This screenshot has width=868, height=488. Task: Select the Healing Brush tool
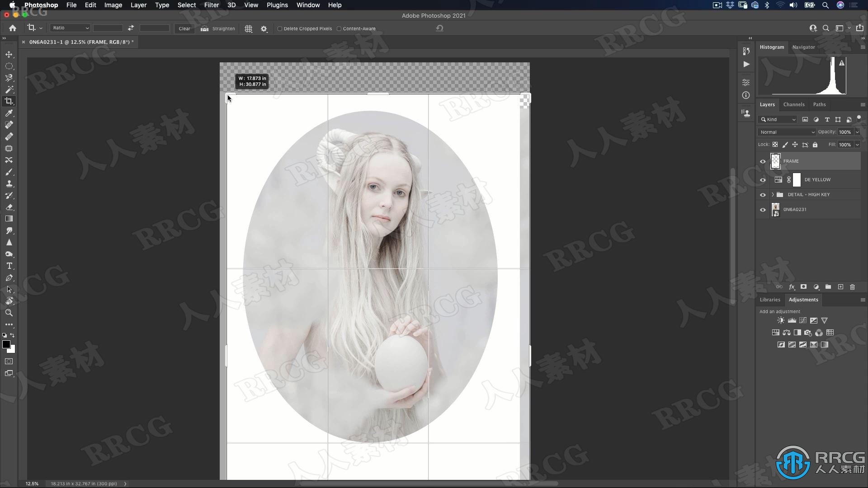[9, 136]
